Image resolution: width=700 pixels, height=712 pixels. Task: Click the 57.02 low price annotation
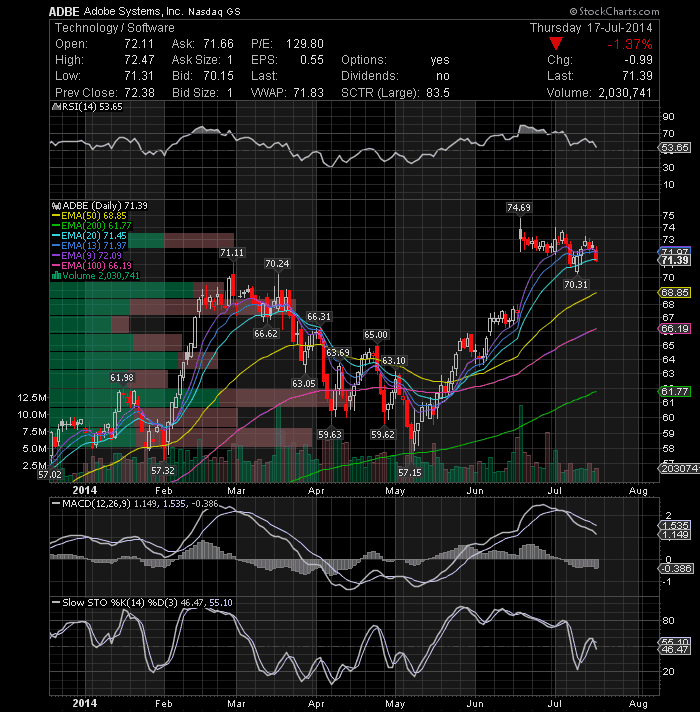pyautogui.click(x=49, y=475)
